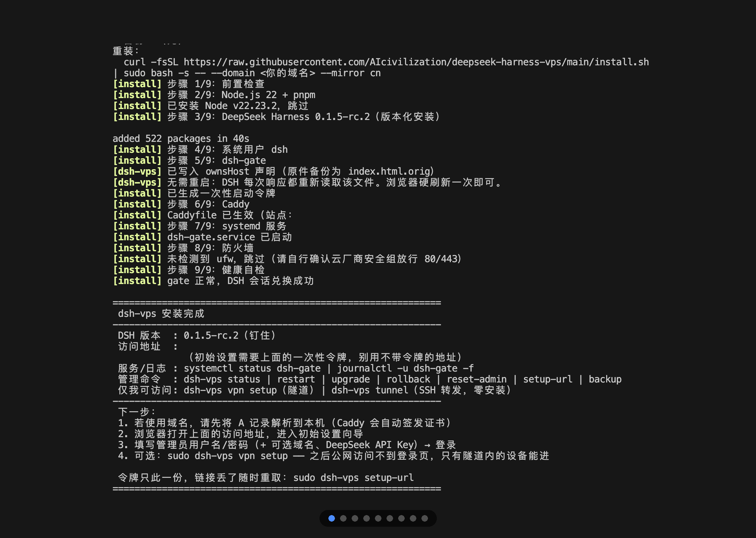Click 'Caddyfile 已生效' line
Image resolution: width=756 pixels, height=538 pixels.
(203, 215)
